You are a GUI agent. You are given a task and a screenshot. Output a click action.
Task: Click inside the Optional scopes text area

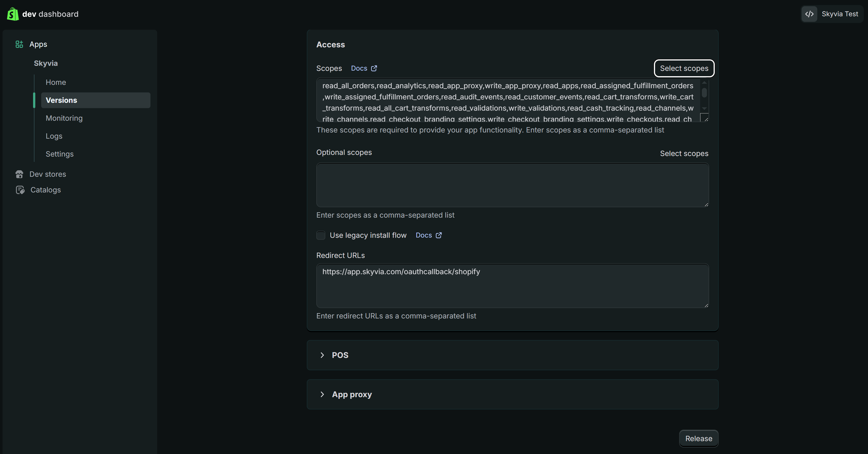tap(512, 185)
